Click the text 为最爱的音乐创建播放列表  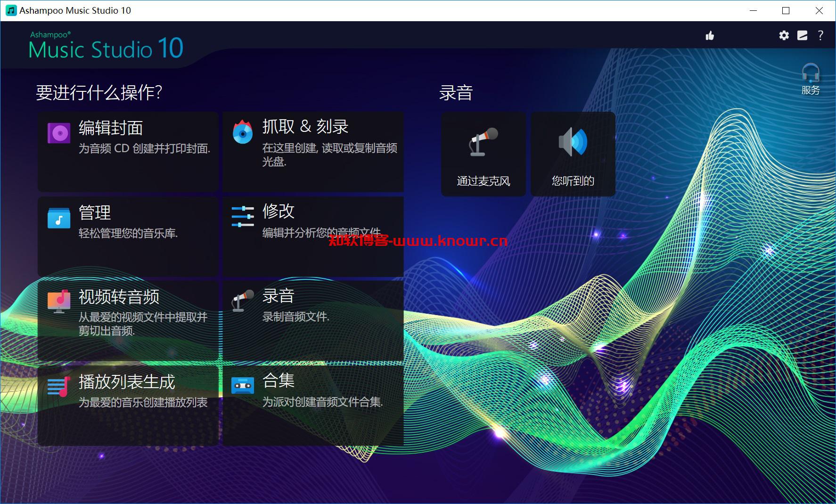coord(143,402)
